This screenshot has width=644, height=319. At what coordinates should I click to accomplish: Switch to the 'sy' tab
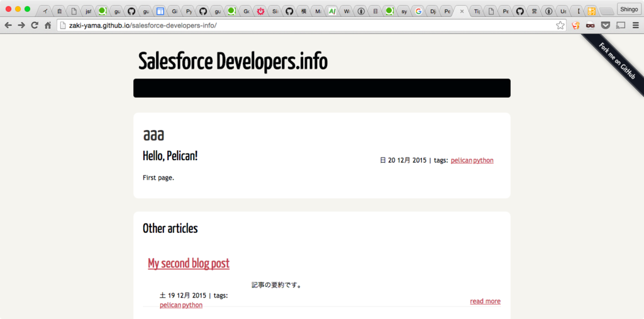404,11
